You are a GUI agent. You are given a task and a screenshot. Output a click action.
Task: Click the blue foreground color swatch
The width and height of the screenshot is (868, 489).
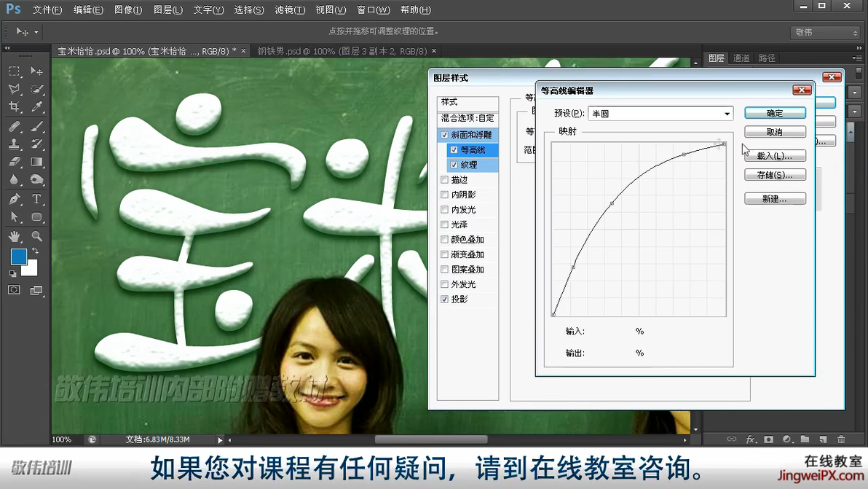pos(18,257)
